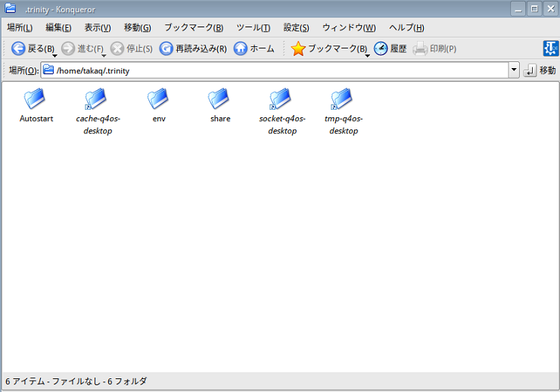Open the Forward button history dropdown arrow
The height and width of the screenshot is (392, 560).
click(104, 56)
